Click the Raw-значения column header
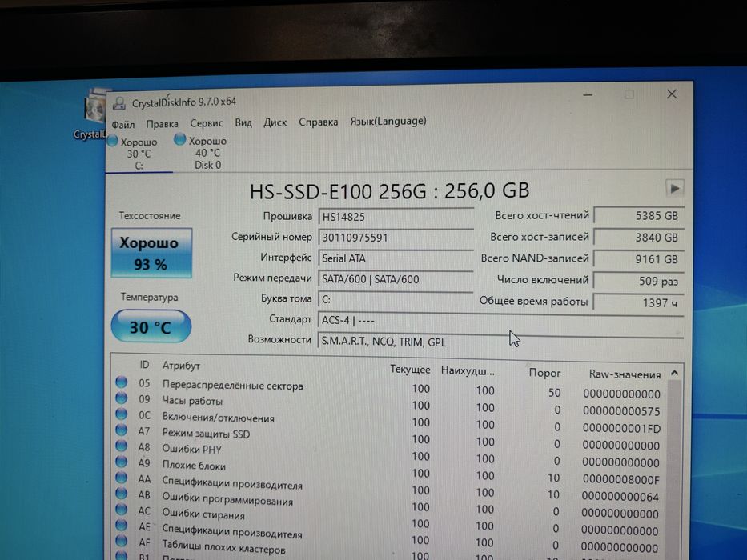Image resolution: width=747 pixels, height=560 pixels. [625, 374]
